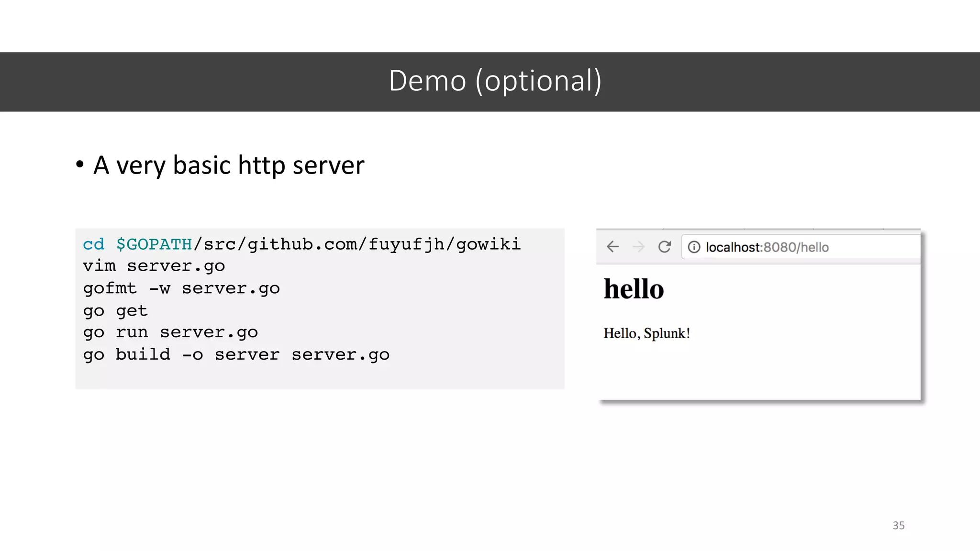Click the browser forward arrow

click(x=638, y=247)
